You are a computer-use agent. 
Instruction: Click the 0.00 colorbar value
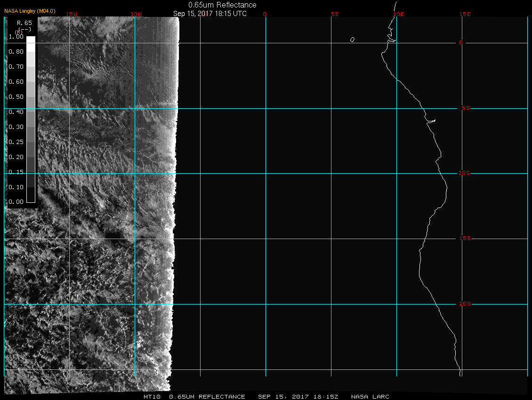[16, 202]
